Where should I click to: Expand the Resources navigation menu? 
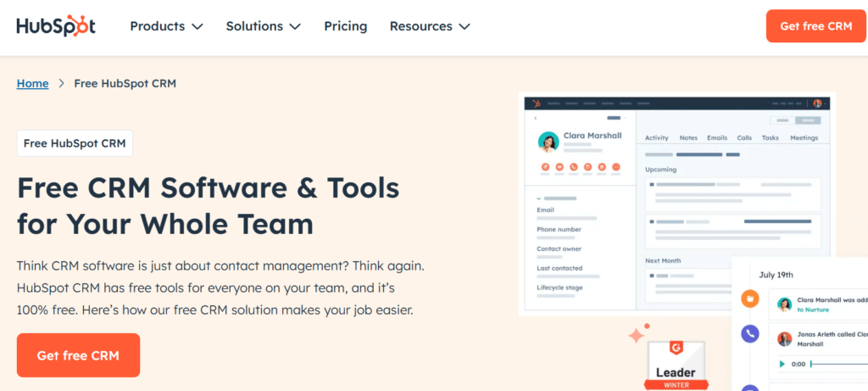(430, 26)
